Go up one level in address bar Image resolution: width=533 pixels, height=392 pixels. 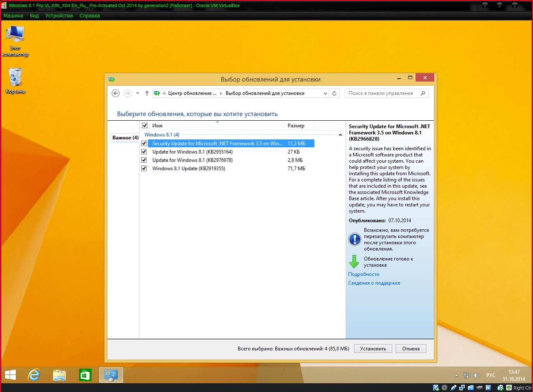click(147, 93)
